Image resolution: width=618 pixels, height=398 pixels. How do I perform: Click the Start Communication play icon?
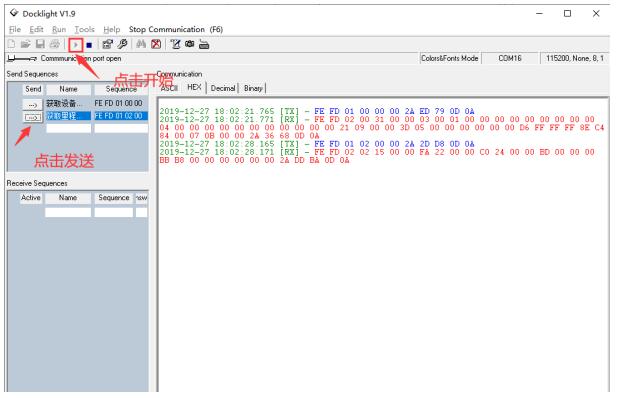pos(76,45)
